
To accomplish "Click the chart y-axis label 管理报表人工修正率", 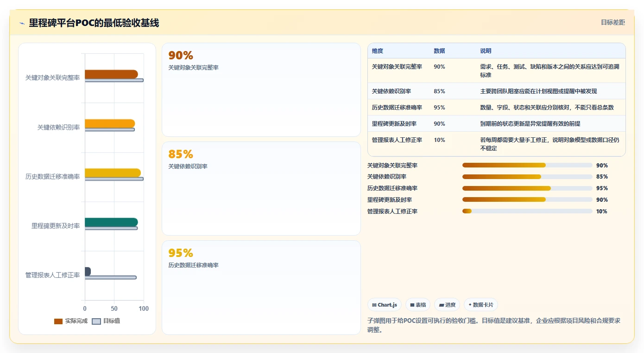I will click(52, 275).
